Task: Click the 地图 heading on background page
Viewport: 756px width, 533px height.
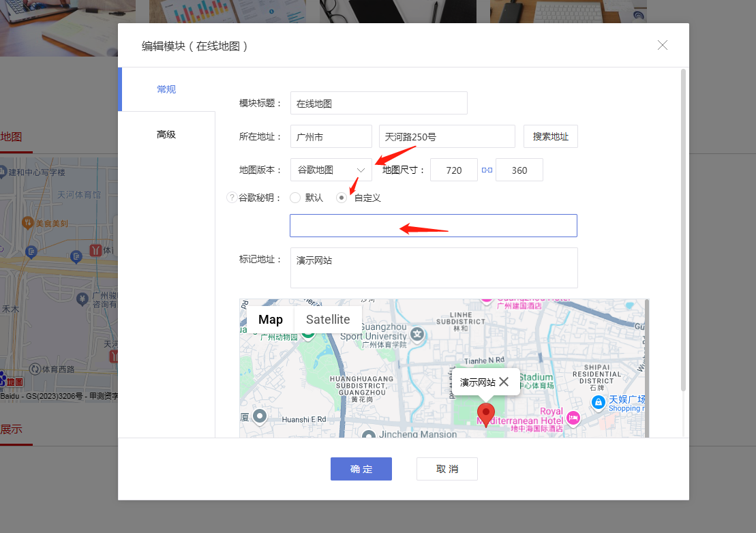Action: coord(11,136)
